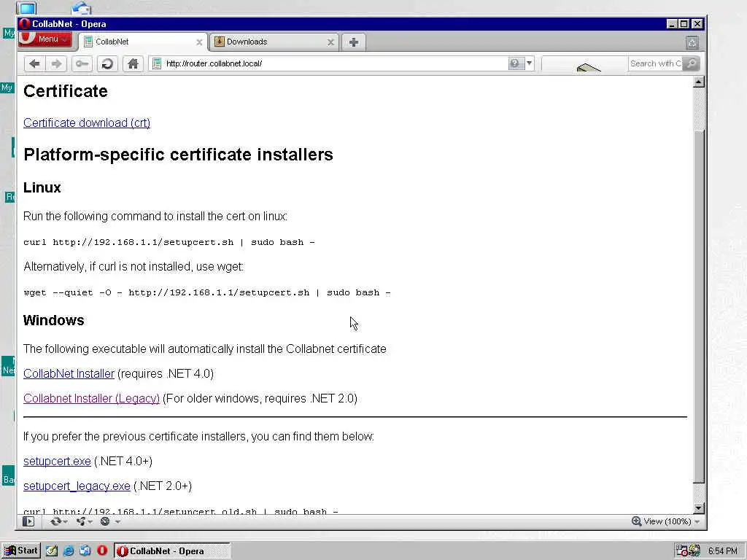The image size is (747, 560).
Task: Click the vertical scrollbar thumb
Action: pyautogui.click(x=698, y=306)
